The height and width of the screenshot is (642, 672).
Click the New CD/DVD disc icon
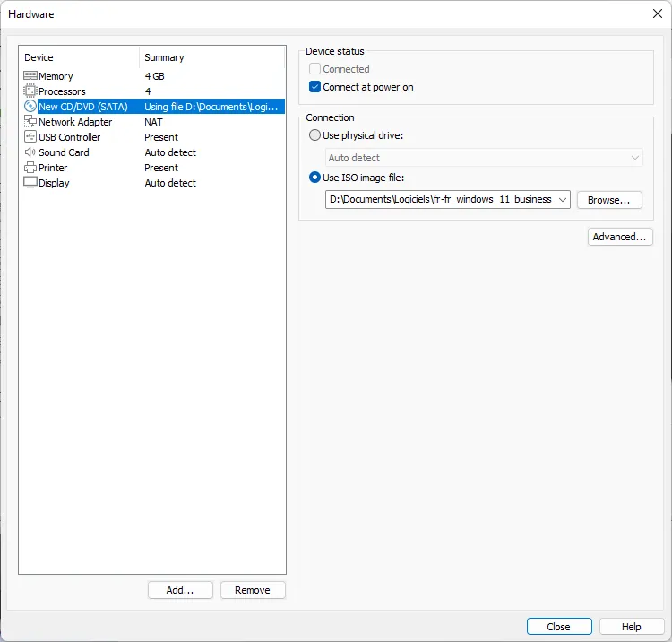point(30,107)
